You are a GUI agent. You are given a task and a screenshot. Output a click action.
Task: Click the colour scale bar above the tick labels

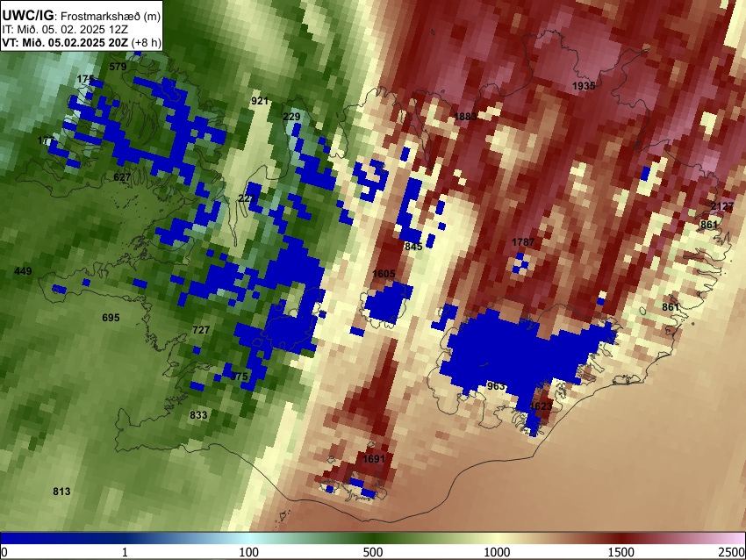[x=373, y=539]
